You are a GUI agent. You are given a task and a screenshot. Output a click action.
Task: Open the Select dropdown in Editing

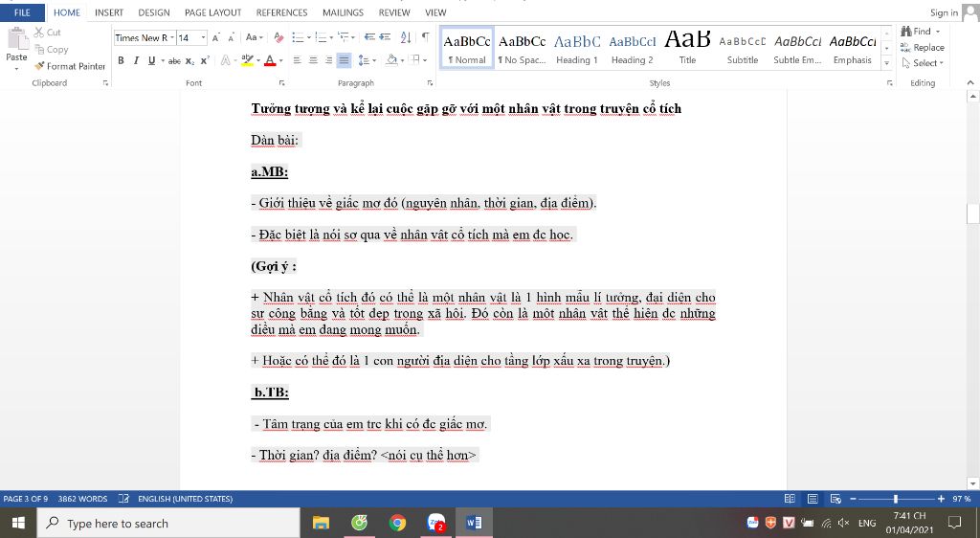pos(923,63)
